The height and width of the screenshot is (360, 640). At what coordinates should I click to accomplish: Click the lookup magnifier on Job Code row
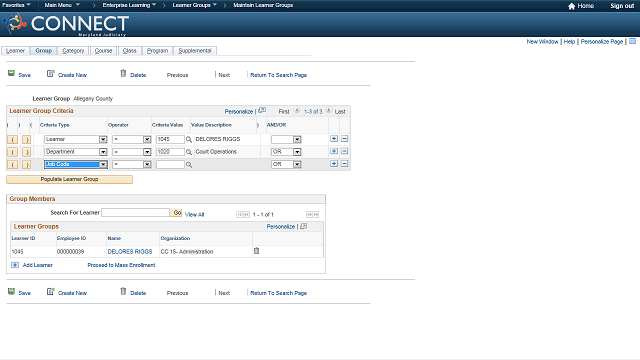pos(189,165)
